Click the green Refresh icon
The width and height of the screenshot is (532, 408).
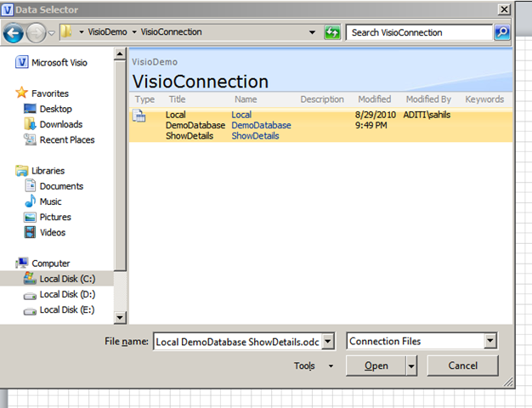pyautogui.click(x=332, y=32)
